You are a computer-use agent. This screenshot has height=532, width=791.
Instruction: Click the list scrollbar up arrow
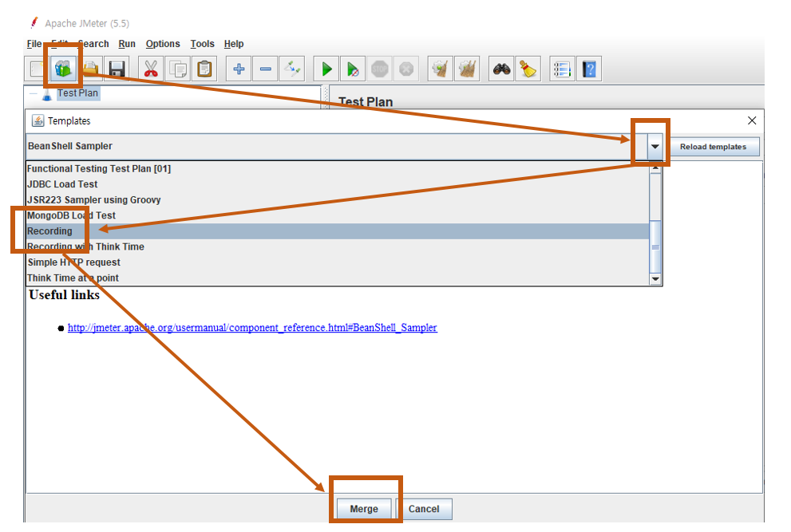coord(655,168)
